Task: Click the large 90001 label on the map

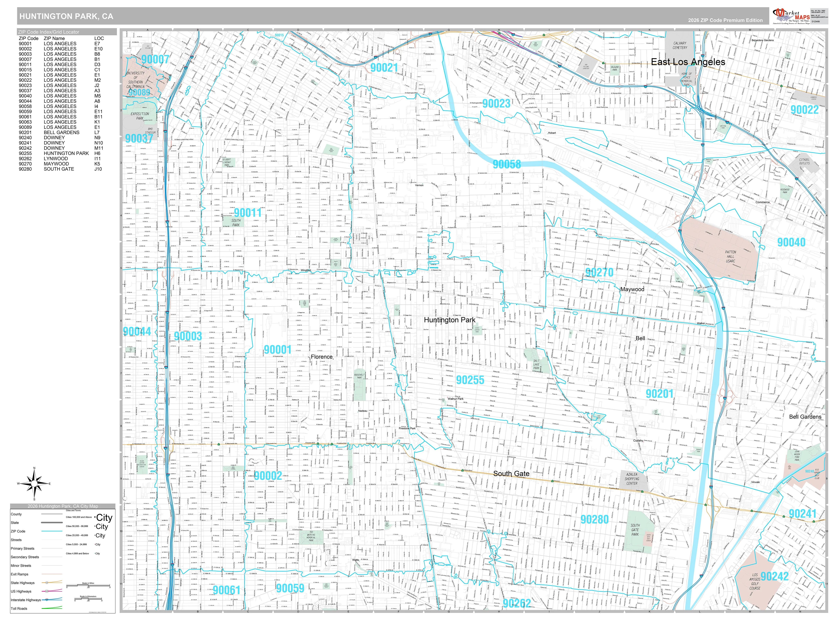Action: [277, 350]
